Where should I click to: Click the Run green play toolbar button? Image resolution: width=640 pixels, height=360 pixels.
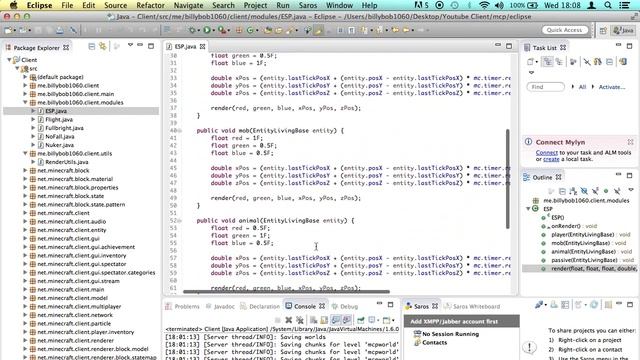pyautogui.click(x=207, y=30)
